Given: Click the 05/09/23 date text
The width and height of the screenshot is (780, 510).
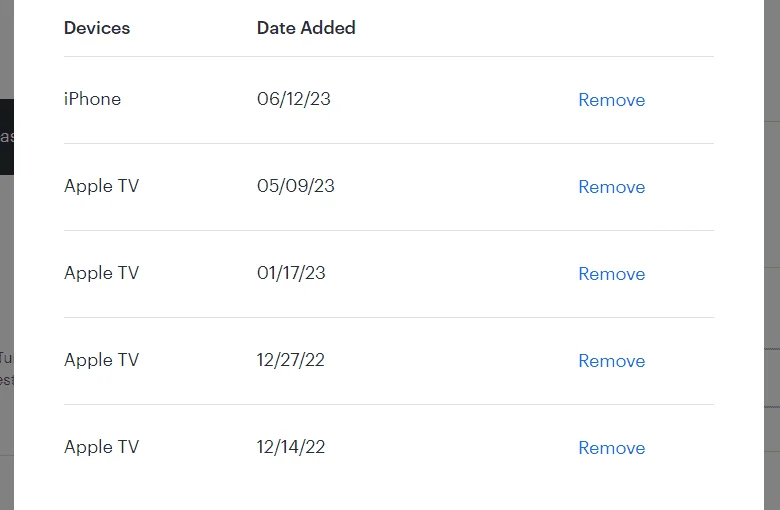Looking at the screenshot, I should pos(295,186).
